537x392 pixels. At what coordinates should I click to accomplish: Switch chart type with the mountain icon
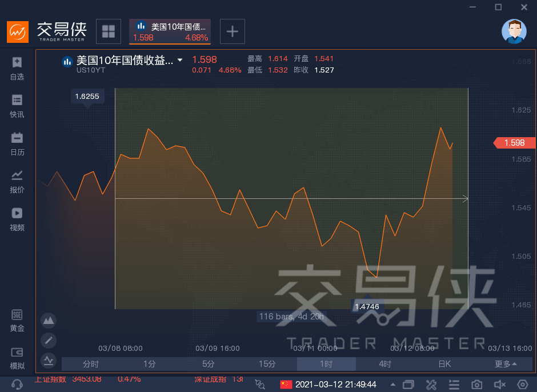[x=49, y=321]
